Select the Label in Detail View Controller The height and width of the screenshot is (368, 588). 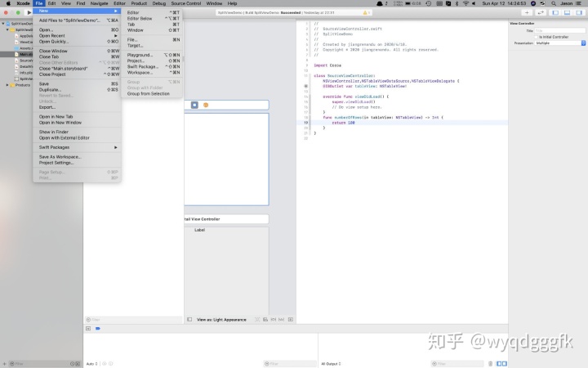pyautogui.click(x=199, y=230)
